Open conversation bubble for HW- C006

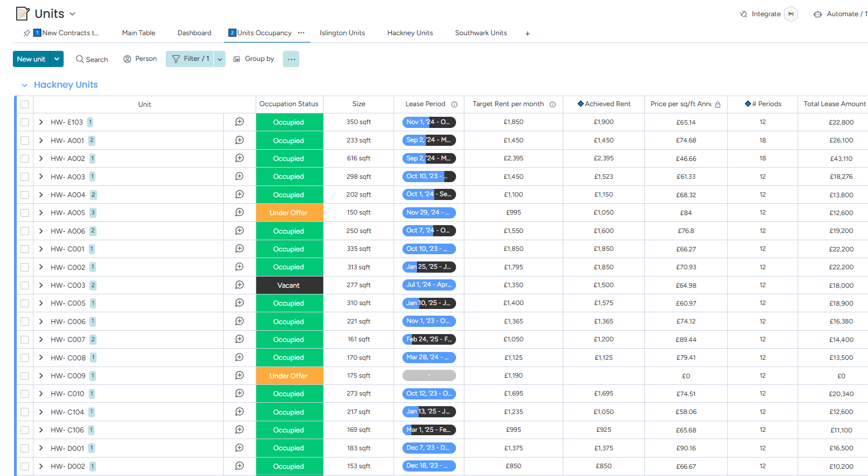pyautogui.click(x=239, y=321)
